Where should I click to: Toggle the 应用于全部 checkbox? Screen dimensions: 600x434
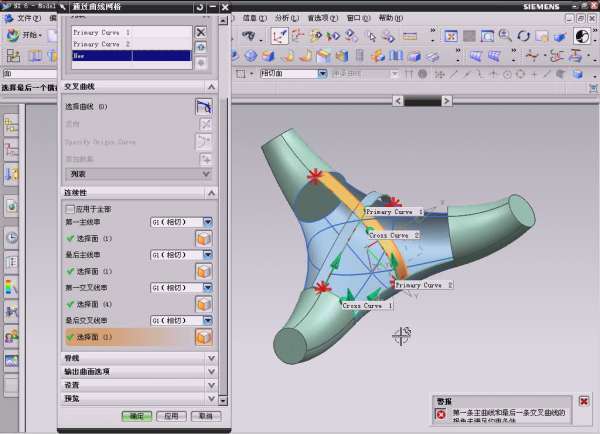click(x=70, y=209)
